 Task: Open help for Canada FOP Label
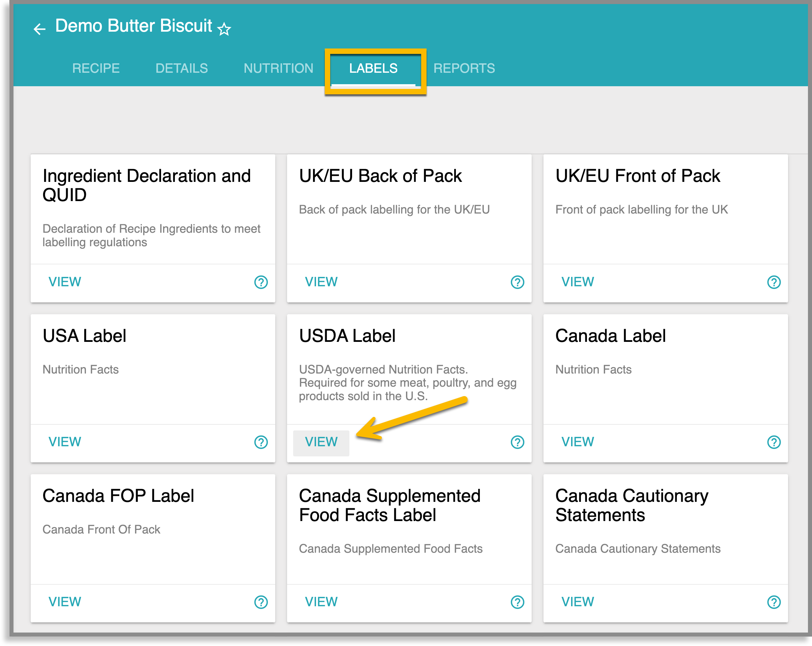coord(261,602)
